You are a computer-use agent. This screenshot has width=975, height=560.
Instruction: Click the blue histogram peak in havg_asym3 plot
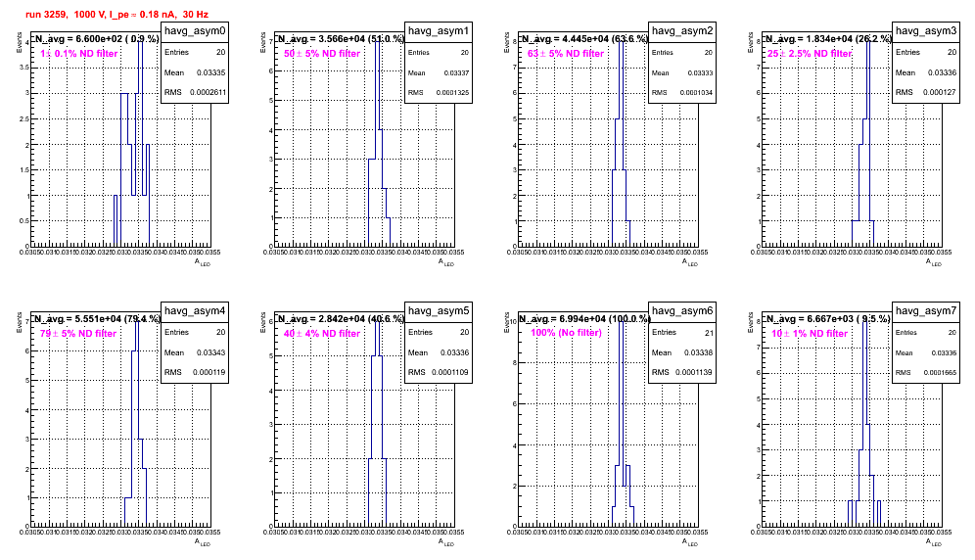tap(868, 42)
